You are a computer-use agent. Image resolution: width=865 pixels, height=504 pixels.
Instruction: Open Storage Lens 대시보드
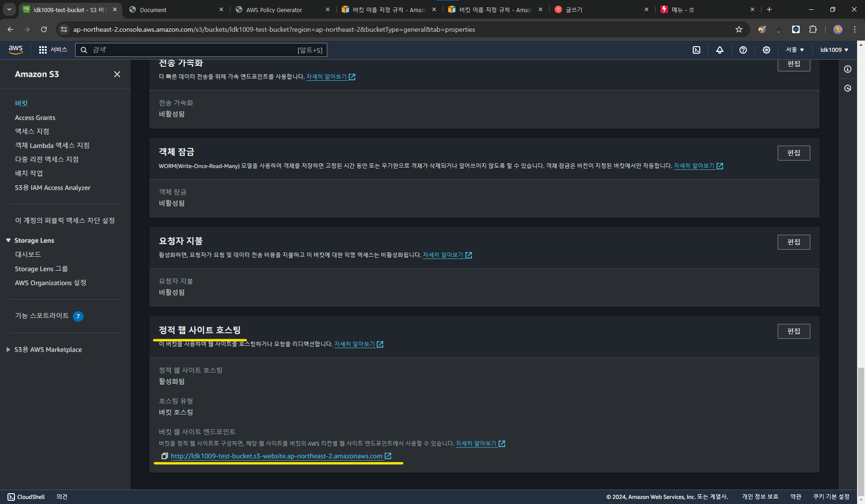pyautogui.click(x=28, y=254)
